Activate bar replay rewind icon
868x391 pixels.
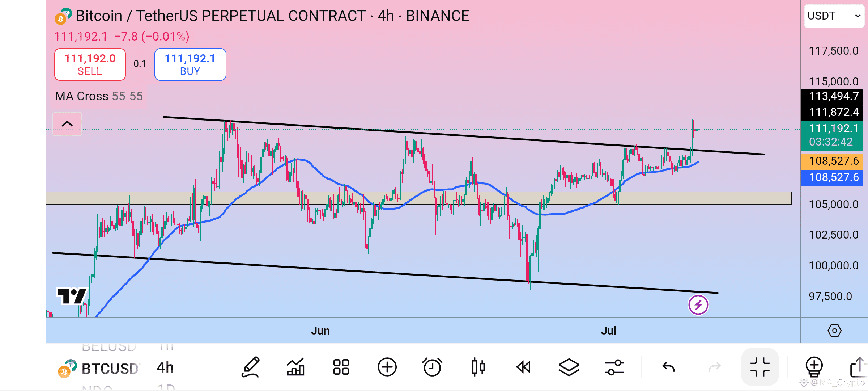point(523,367)
